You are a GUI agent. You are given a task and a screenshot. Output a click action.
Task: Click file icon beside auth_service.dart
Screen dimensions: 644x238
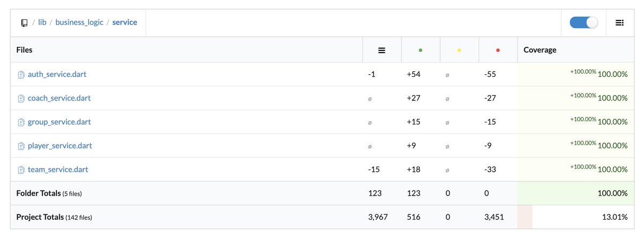tap(21, 75)
